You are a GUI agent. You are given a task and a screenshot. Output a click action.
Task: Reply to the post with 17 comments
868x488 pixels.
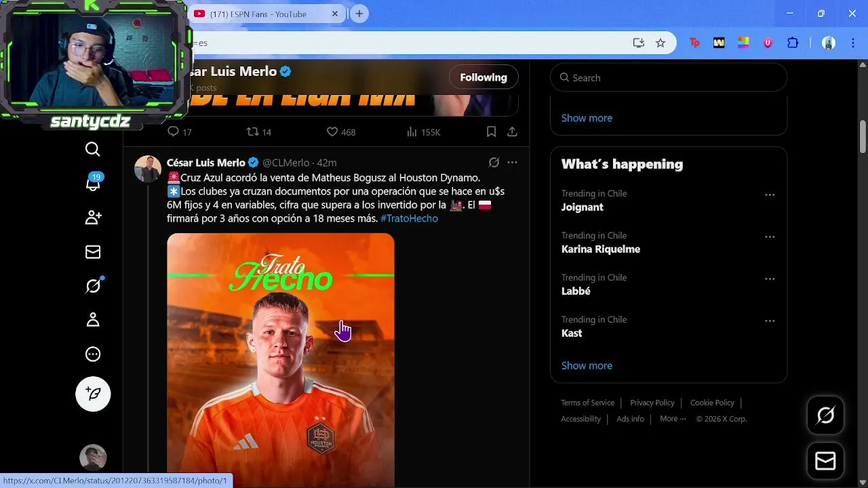click(180, 132)
